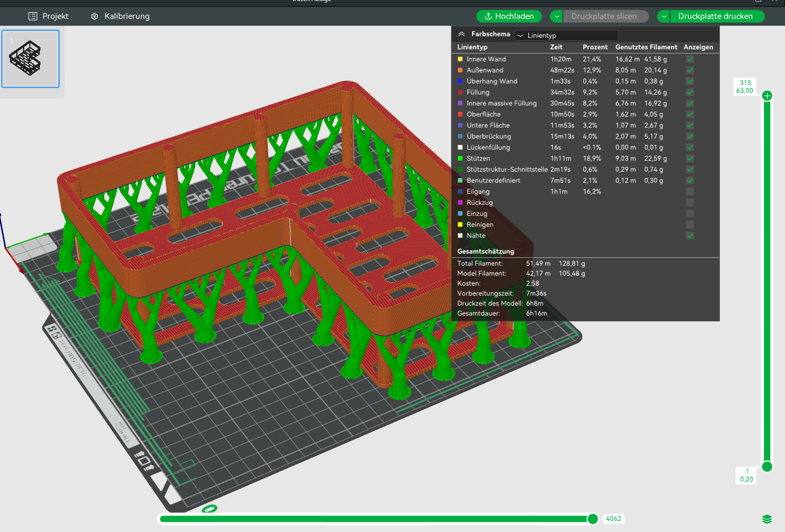Click the blue Überhang Wand color square

tap(460, 81)
